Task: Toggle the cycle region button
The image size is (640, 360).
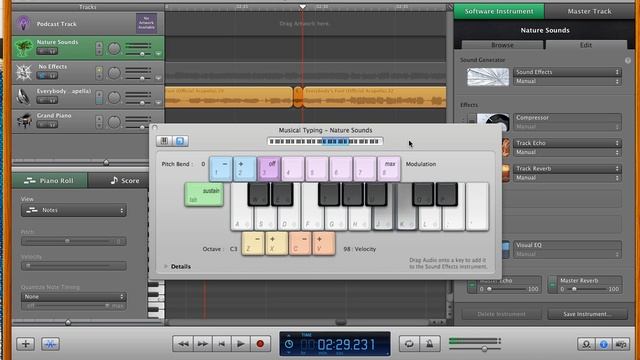Action: (409, 344)
